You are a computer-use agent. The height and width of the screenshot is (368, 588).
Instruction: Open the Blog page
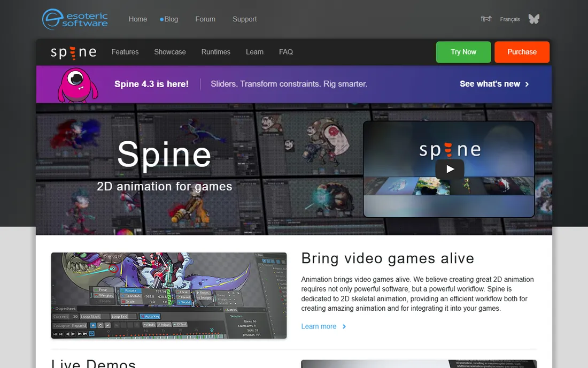click(171, 19)
